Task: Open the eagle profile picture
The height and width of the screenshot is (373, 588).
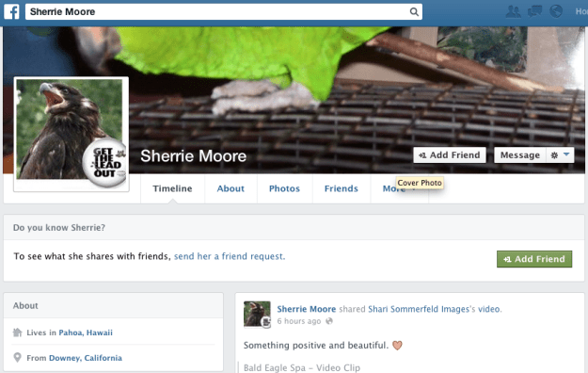Action: [x=72, y=134]
